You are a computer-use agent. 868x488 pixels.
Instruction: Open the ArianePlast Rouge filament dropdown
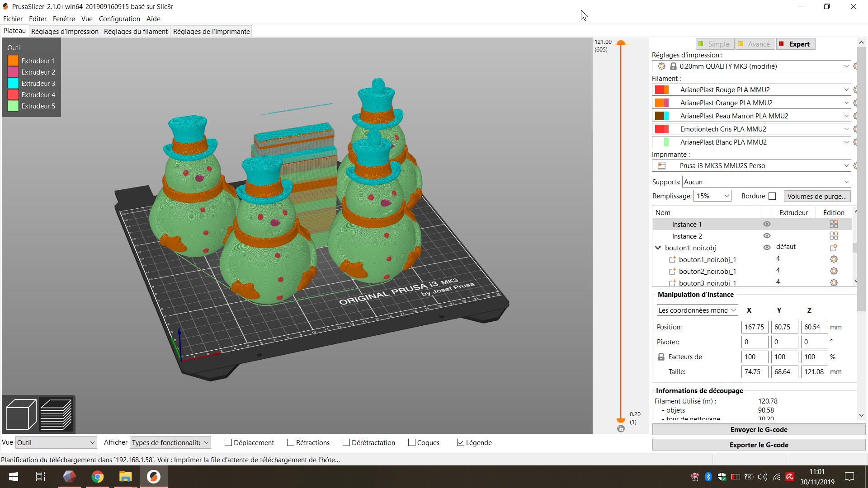(751, 90)
